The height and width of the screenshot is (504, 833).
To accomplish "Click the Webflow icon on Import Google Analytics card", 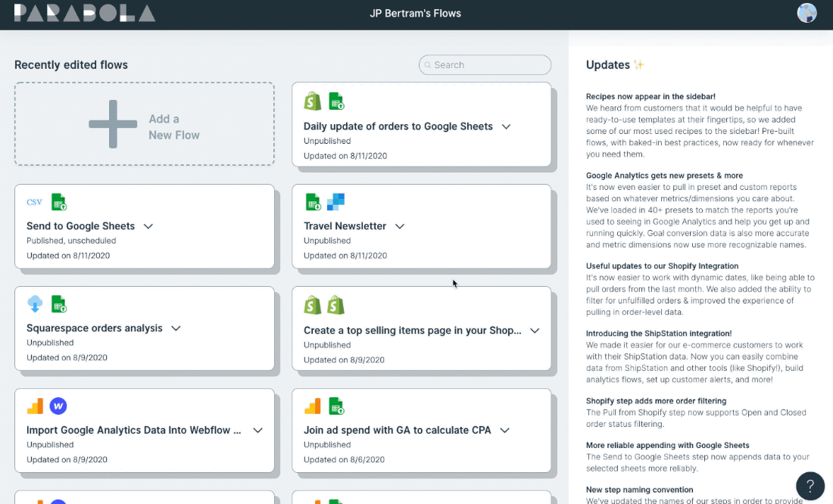I will (x=58, y=406).
